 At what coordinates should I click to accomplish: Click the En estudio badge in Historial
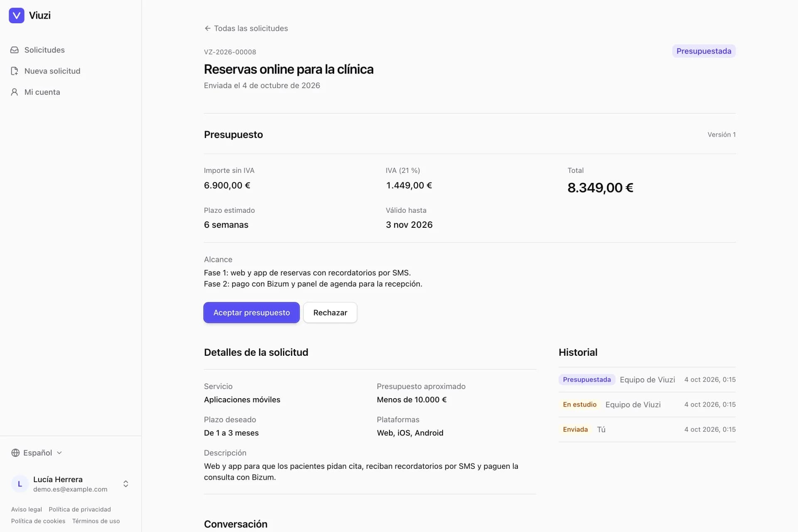pyautogui.click(x=579, y=404)
